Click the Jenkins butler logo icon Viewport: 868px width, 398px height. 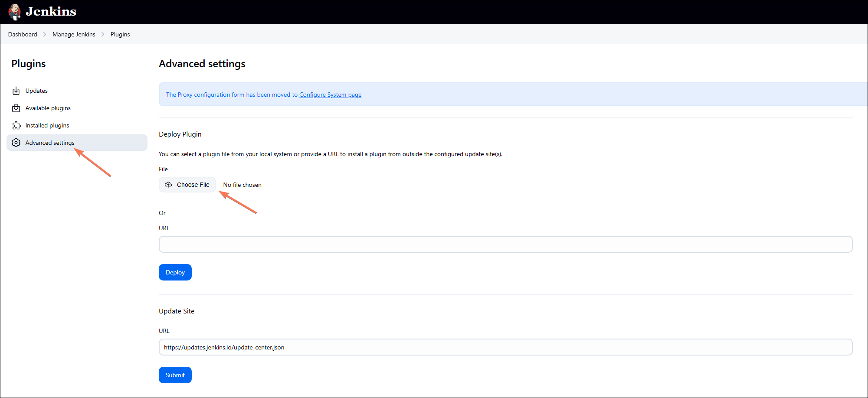tap(15, 12)
